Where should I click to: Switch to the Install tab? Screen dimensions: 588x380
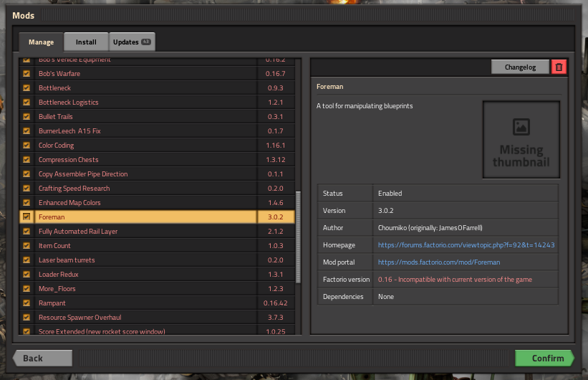tap(86, 42)
